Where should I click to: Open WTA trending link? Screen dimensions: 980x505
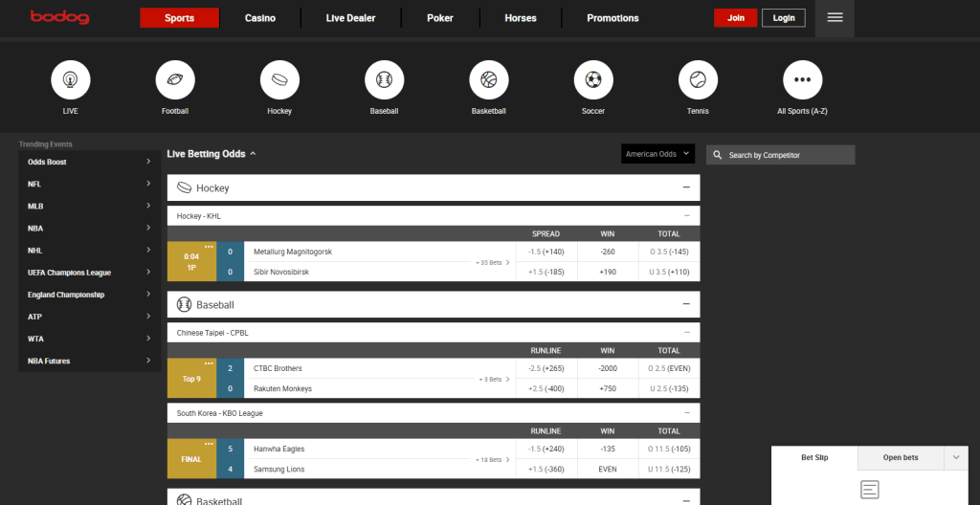[89, 339]
